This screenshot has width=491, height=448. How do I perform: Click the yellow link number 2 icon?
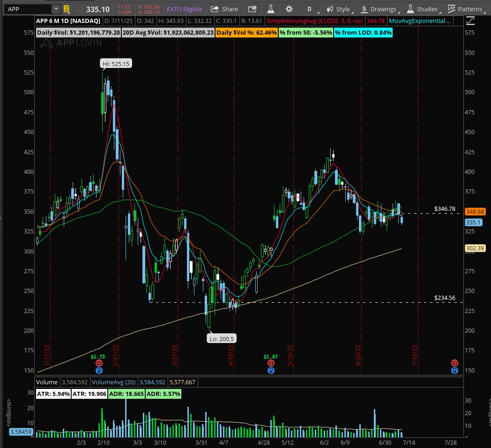pyautogui.click(x=67, y=9)
